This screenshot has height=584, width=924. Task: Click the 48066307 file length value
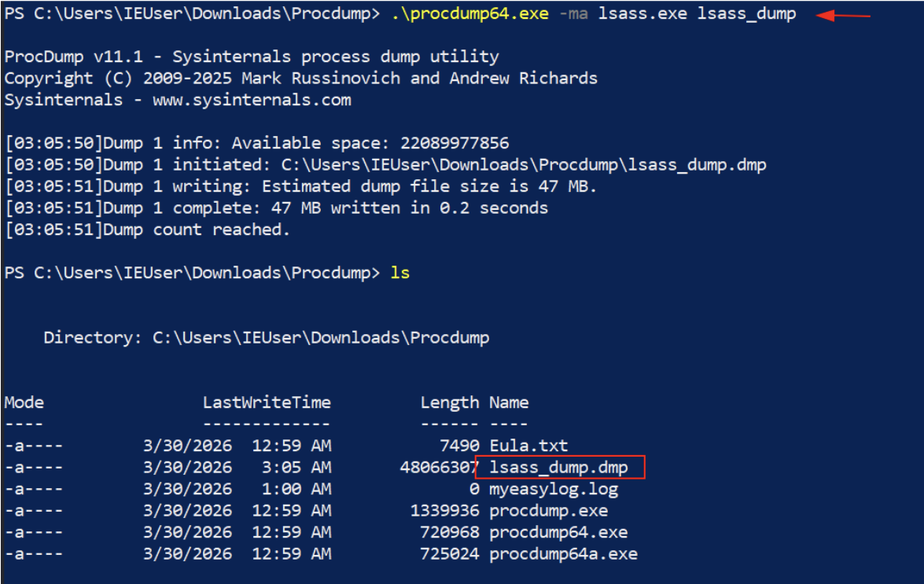pos(439,468)
